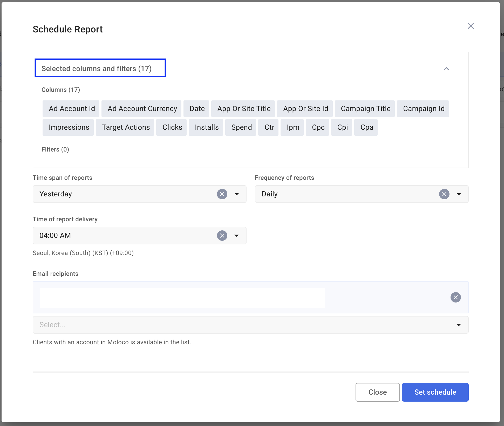Screen dimensions: 504x426
Task: Click the Set schedule button
Action: (x=435, y=392)
